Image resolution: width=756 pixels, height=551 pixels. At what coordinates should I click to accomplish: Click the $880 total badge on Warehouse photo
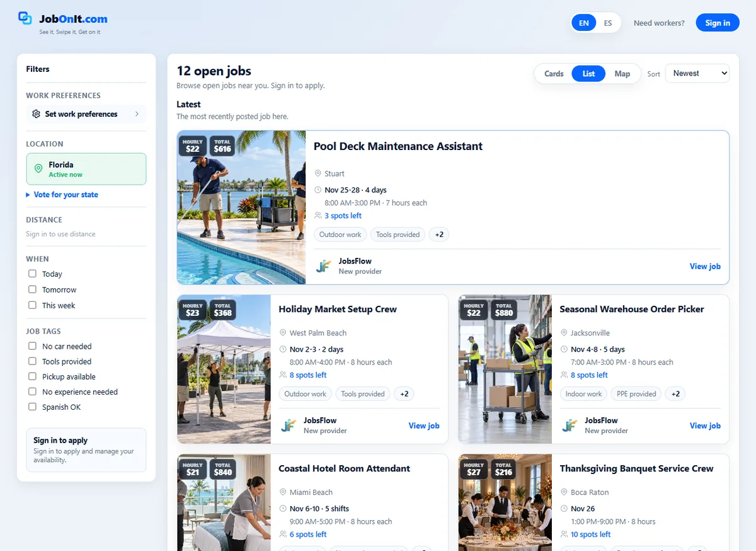(x=503, y=310)
